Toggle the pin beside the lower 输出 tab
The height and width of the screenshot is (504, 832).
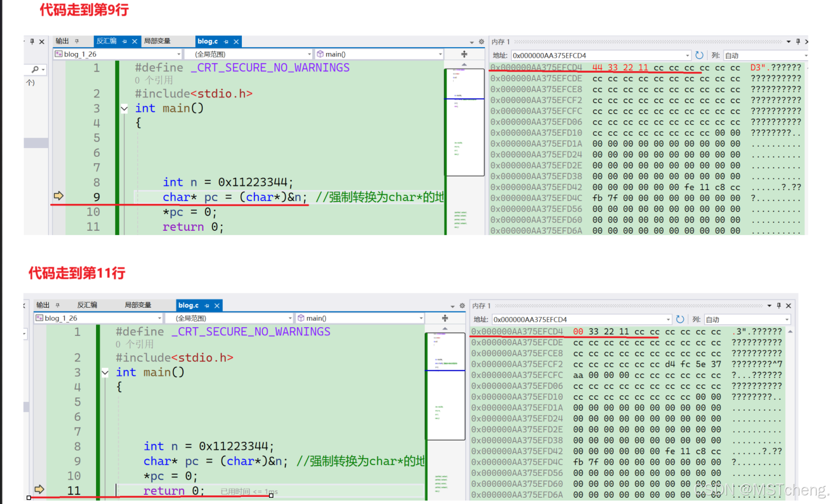coord(57,305)
